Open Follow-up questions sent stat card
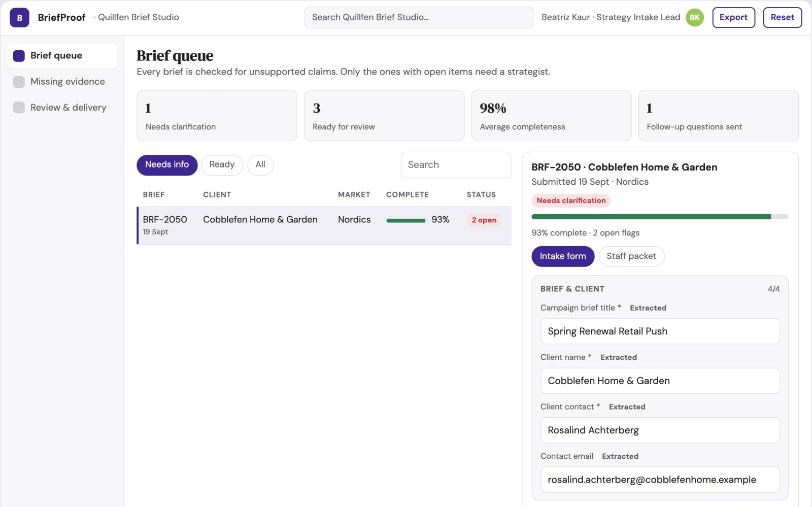812x507 pixels. point(718,116)
